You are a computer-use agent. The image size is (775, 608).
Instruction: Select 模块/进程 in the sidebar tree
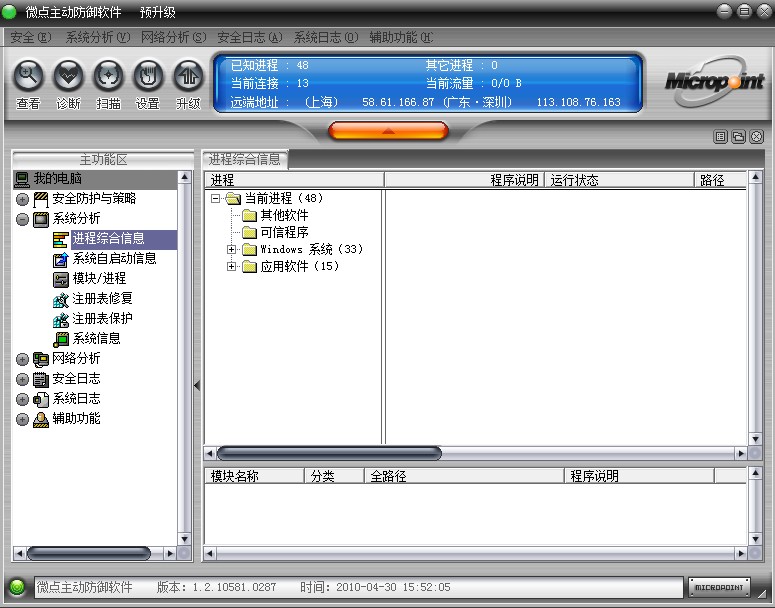99,279
